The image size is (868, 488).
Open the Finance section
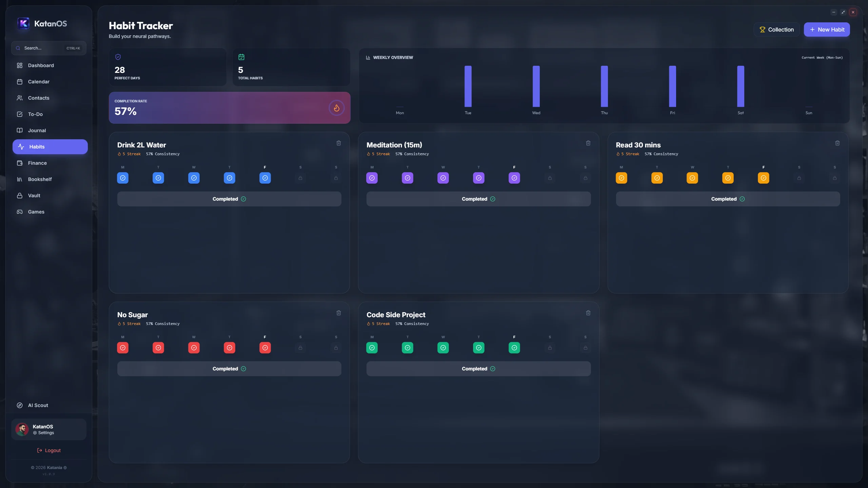click(37, 163)
